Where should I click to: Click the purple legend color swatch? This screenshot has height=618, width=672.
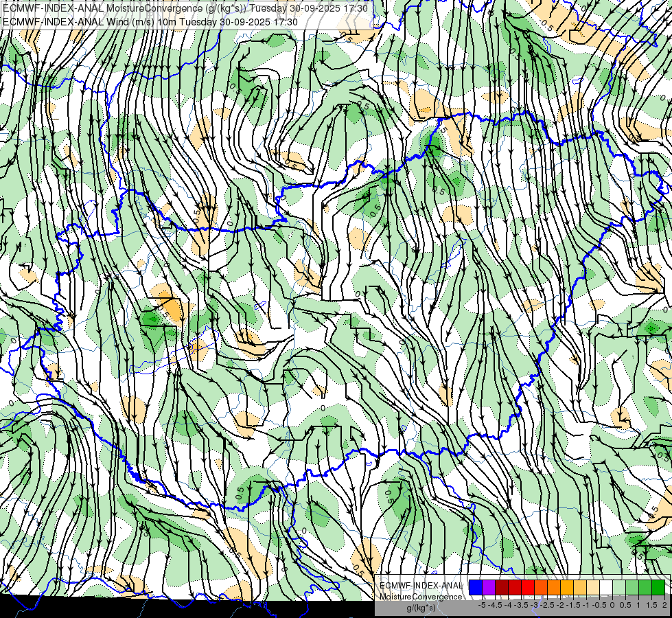point(489,587)
